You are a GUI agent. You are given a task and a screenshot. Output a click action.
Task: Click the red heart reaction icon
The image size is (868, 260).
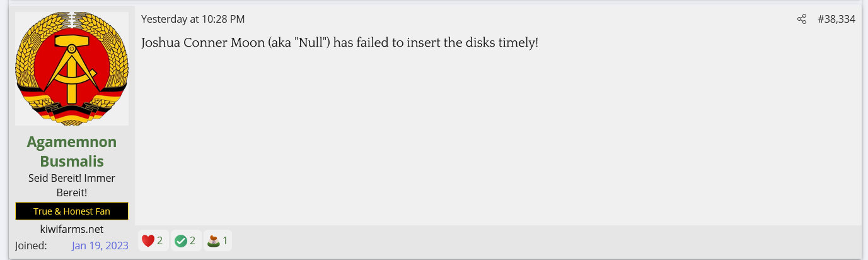(148, 240)
